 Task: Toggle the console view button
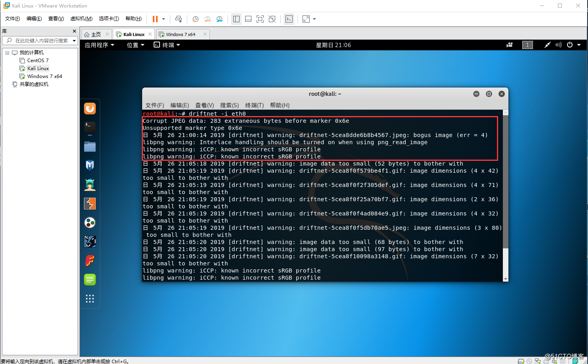[289, 19]
